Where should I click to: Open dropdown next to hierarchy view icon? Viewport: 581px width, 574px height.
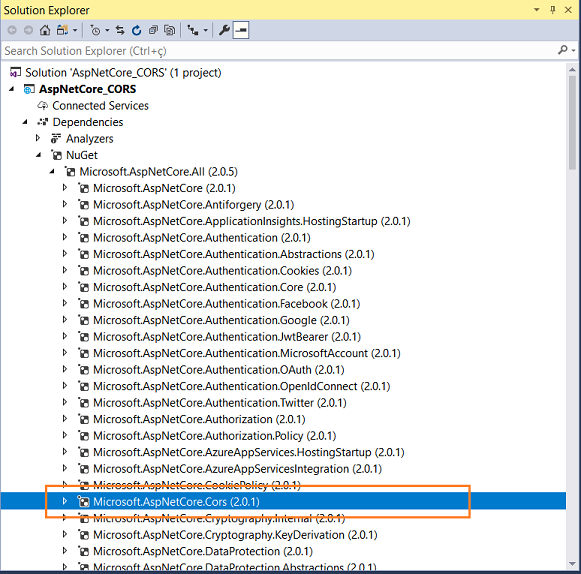pos(205,30)
